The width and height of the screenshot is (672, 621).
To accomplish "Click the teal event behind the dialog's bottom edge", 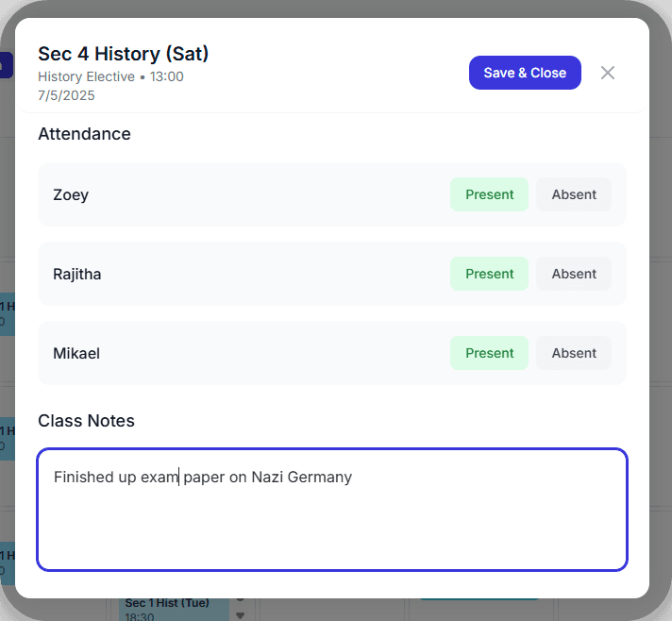I will coord(479,597).
